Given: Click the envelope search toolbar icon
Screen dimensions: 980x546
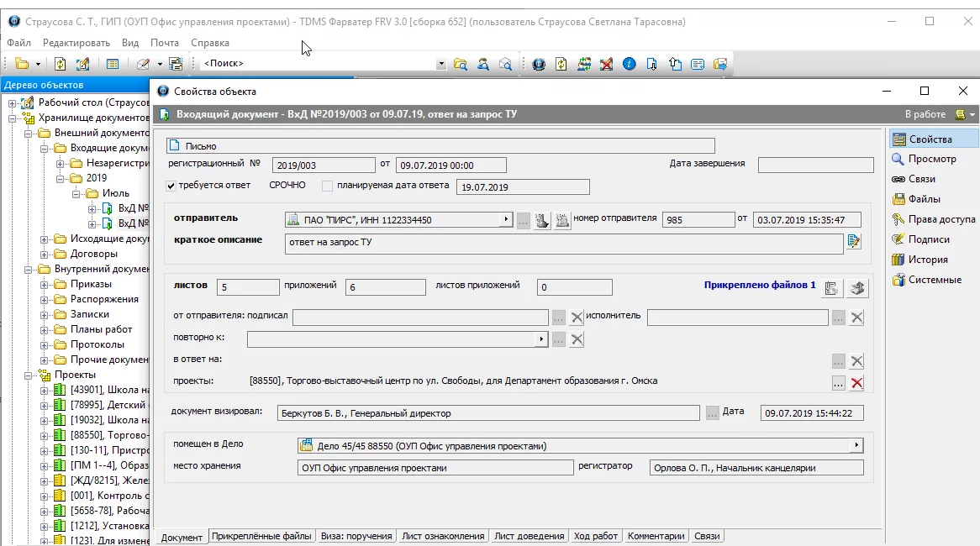Looking at the screenshot, I should tap(506, 64).
